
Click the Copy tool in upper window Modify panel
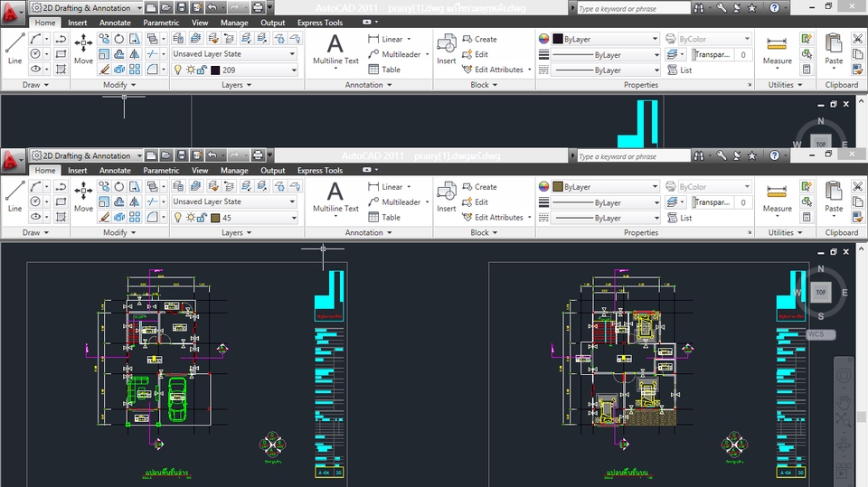point(104,39)
